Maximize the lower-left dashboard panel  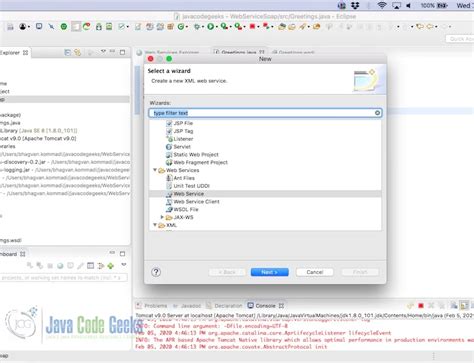123,254
